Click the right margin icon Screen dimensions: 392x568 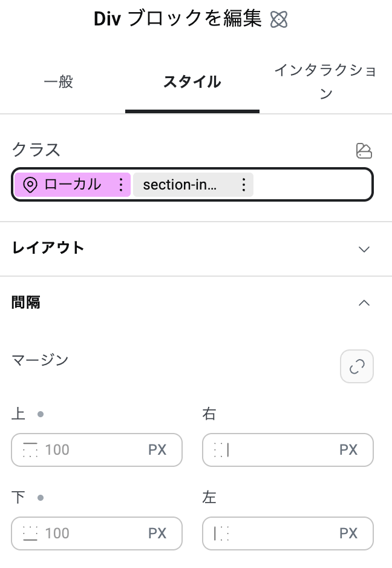(x=221, y=450)
